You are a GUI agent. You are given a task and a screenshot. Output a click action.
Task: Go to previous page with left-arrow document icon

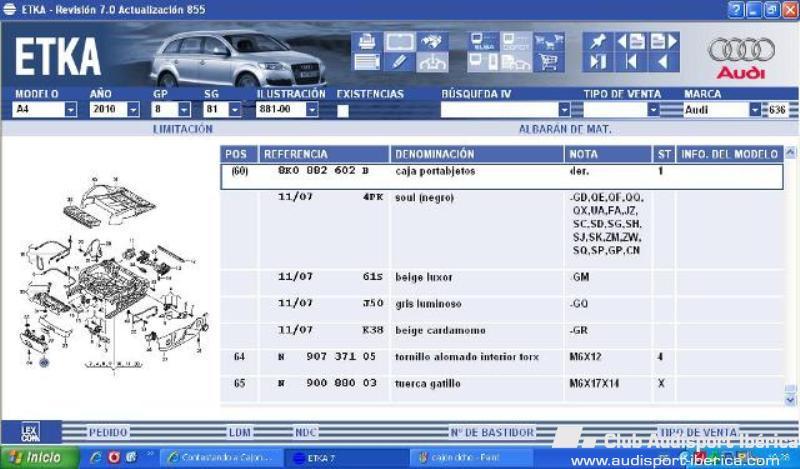(631, 42)
